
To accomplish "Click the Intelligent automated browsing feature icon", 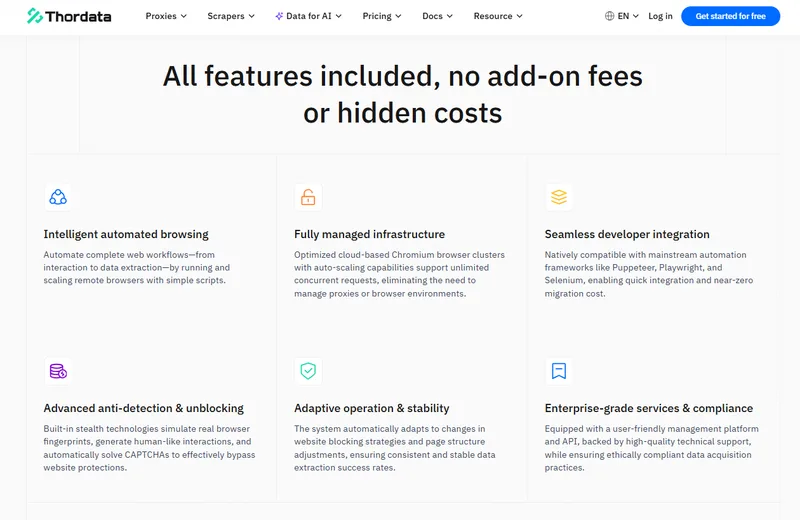I will [58, 197].
